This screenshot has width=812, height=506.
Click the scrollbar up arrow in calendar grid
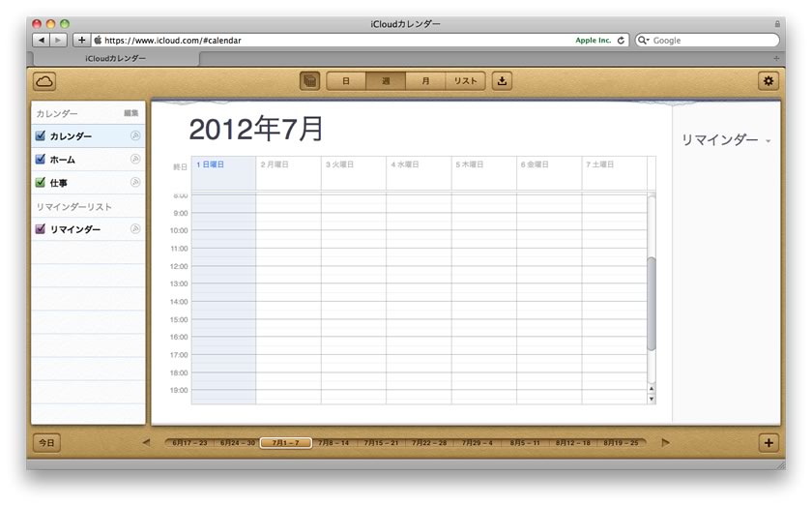tap(652, 388)
